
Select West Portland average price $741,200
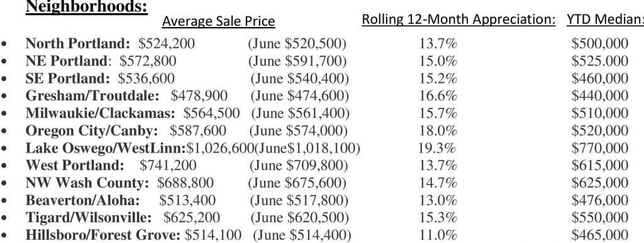[168, 165]
